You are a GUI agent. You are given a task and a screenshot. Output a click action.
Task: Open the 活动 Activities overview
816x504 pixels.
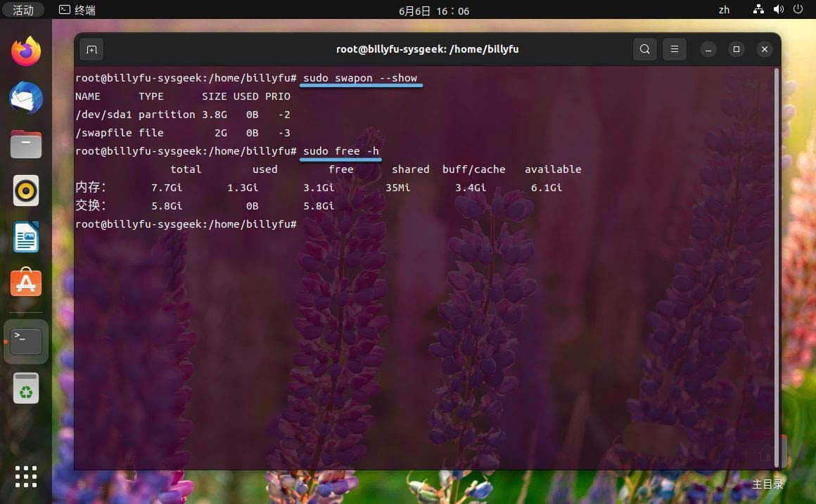(x=23, y=10)
